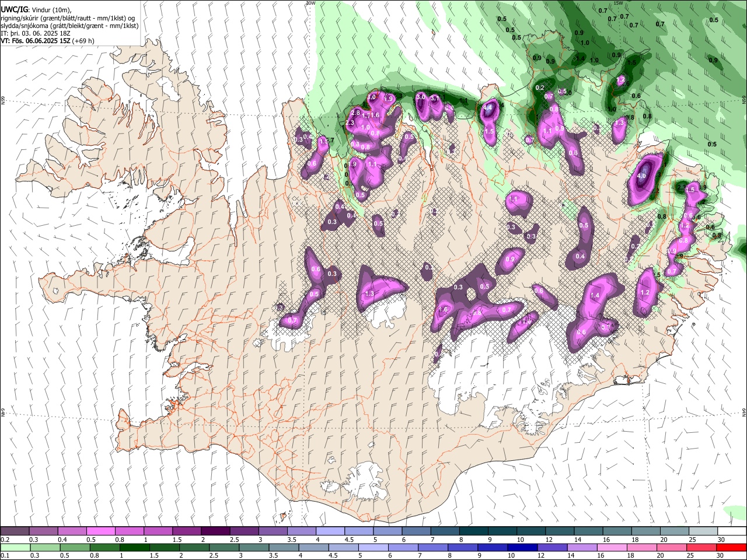The height and width of the screenshot is (560, 747).
Task: Click the snow legend swatch starting at 0.2
Action: tap(15, 531)
